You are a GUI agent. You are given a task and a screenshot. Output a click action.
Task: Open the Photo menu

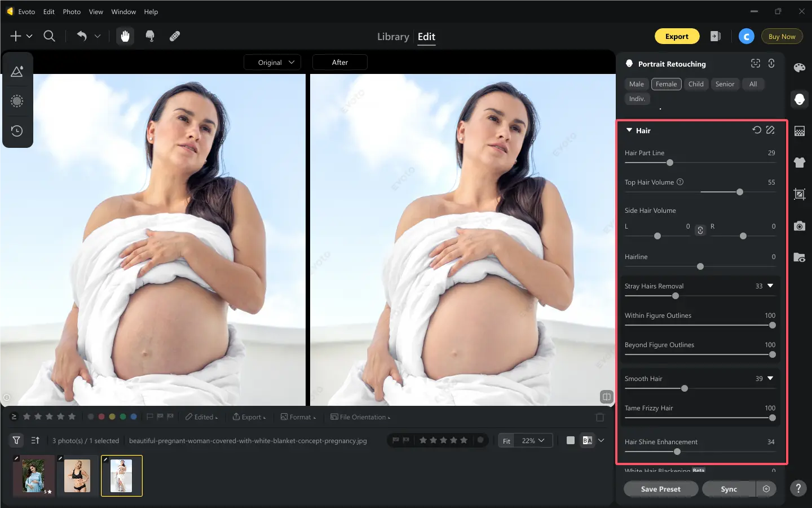(x=72, y=11)
